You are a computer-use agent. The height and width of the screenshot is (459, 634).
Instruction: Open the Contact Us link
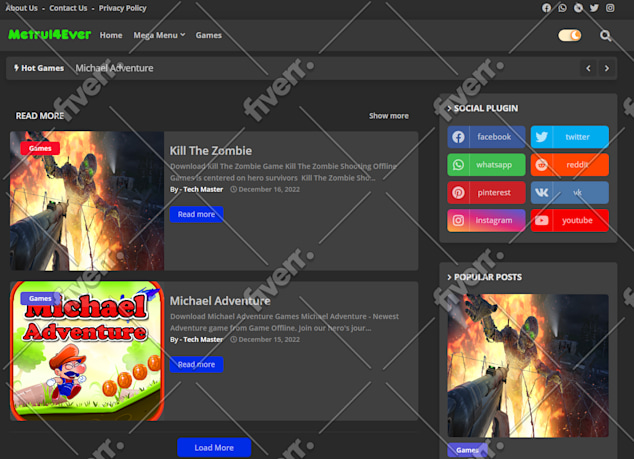point(68,8)
